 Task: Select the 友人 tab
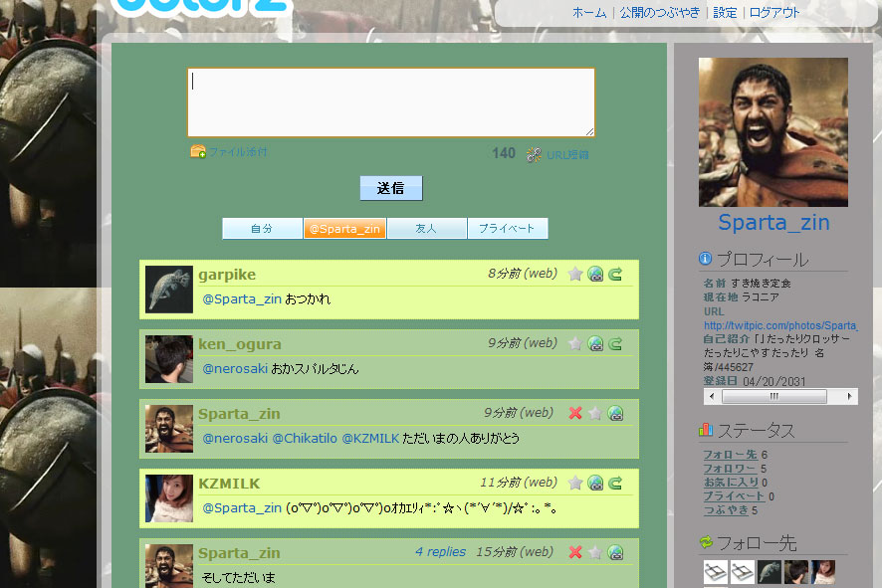coord(426,229)
